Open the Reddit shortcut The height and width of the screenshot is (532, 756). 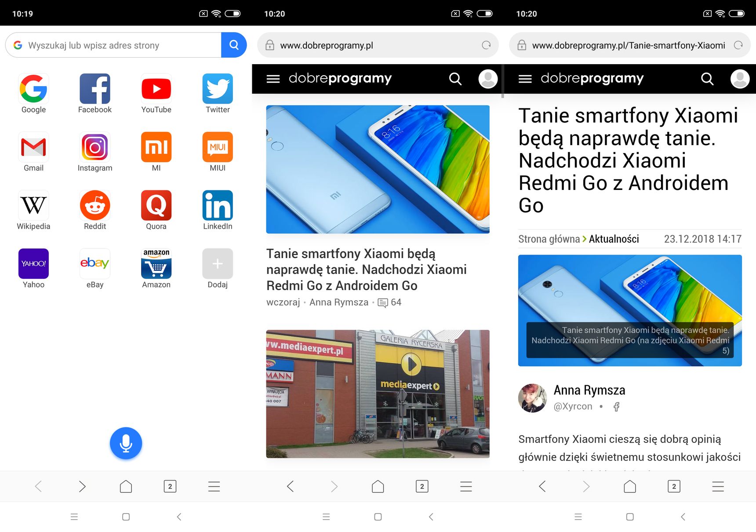coord(95,205)
